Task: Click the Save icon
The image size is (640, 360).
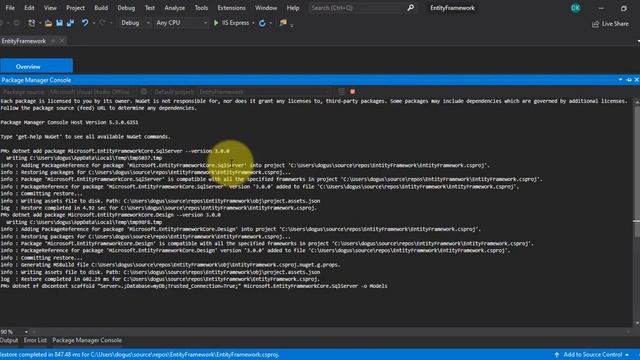Action: click(60, 23)
